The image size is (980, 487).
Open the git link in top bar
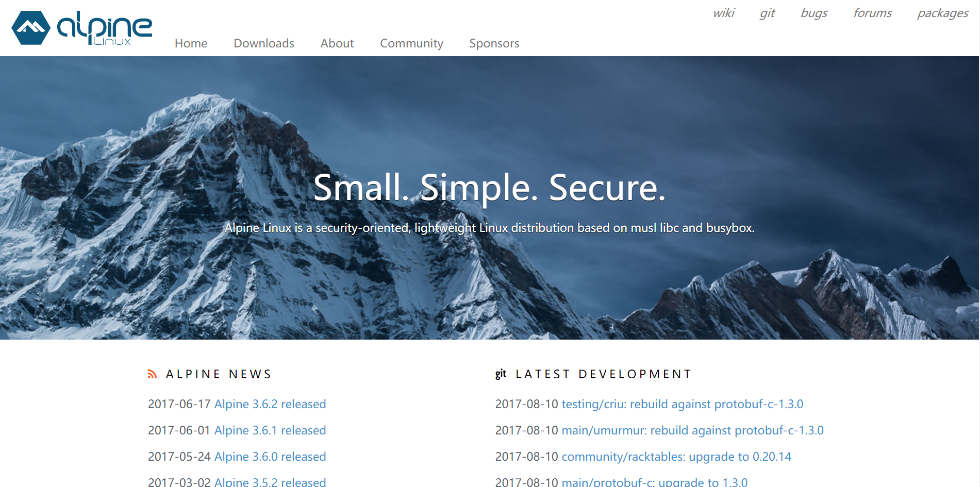pyautogui.click(x=767, y=13)
